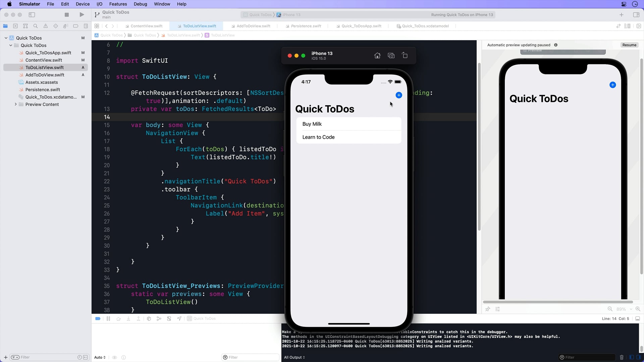Screen dimensions: 644x362
Task: Toggle the debug area visibility icon near Col 5
Action: 638,319
